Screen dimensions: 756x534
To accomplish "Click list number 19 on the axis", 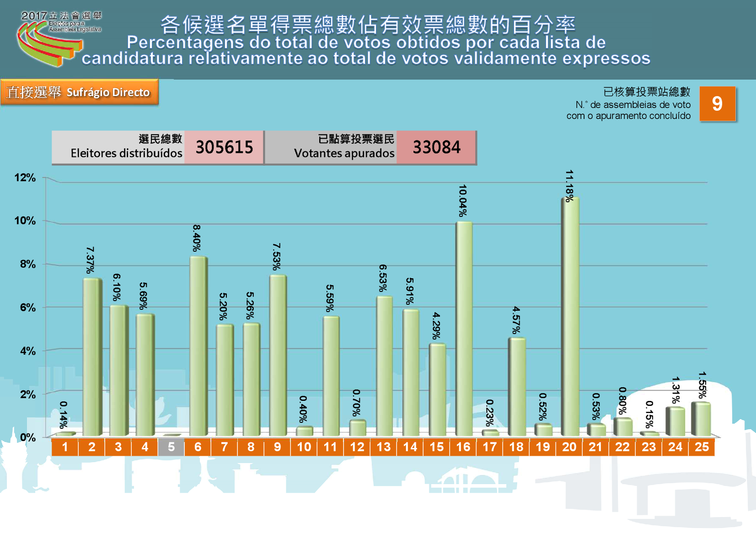I will (x=542, y=447).
